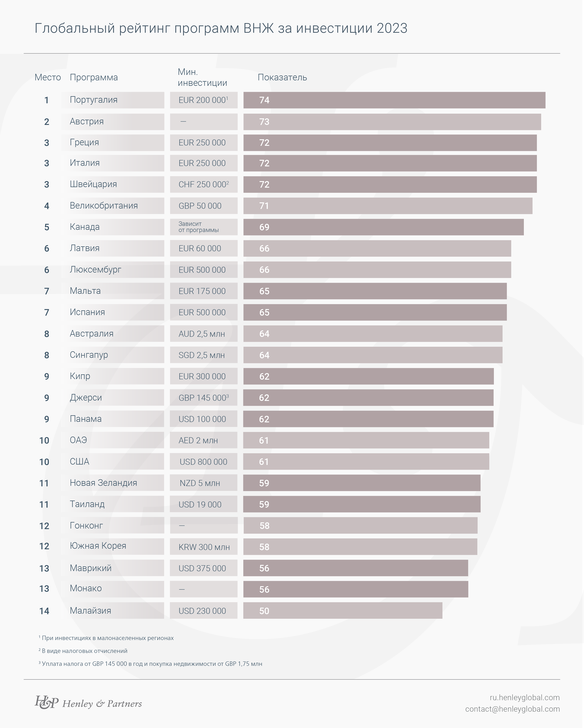Click the contact@henleyglobal.com email address
The width and height of the screenshot is (584, 728).
(x=512, y=709)
